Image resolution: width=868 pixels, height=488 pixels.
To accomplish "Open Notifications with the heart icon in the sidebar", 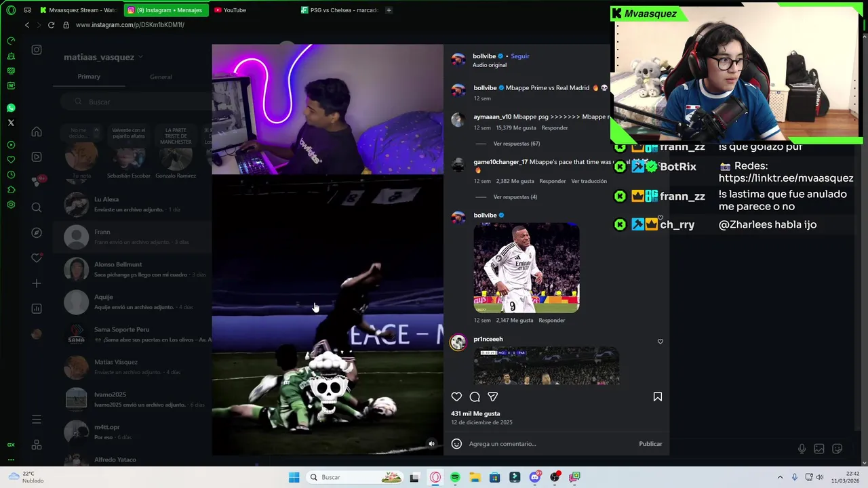I will tap(37, 258).
